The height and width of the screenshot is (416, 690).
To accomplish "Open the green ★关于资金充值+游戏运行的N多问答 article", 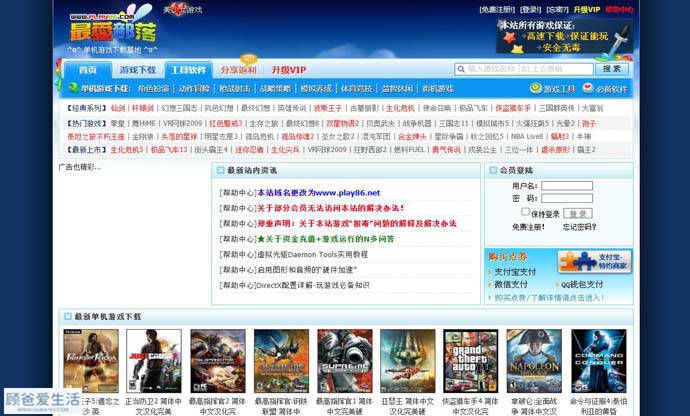I will tap(326, 239).
